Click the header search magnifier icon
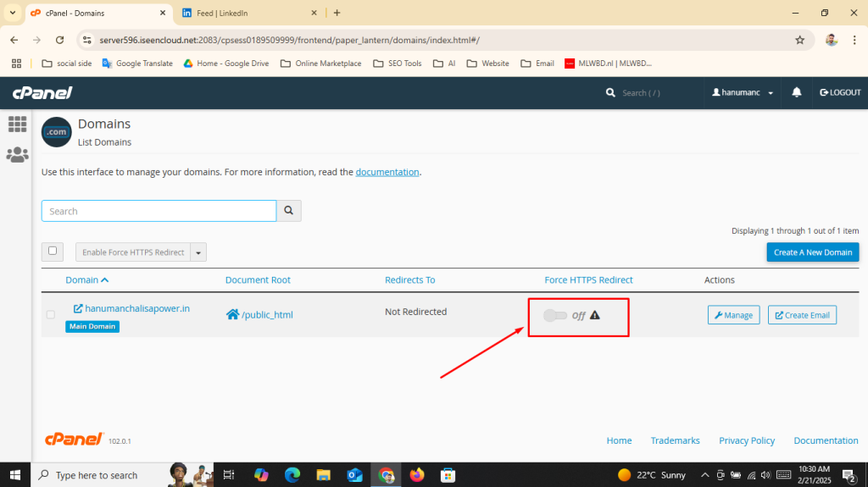This screenshot has height=487, width=868. (610, 92)
